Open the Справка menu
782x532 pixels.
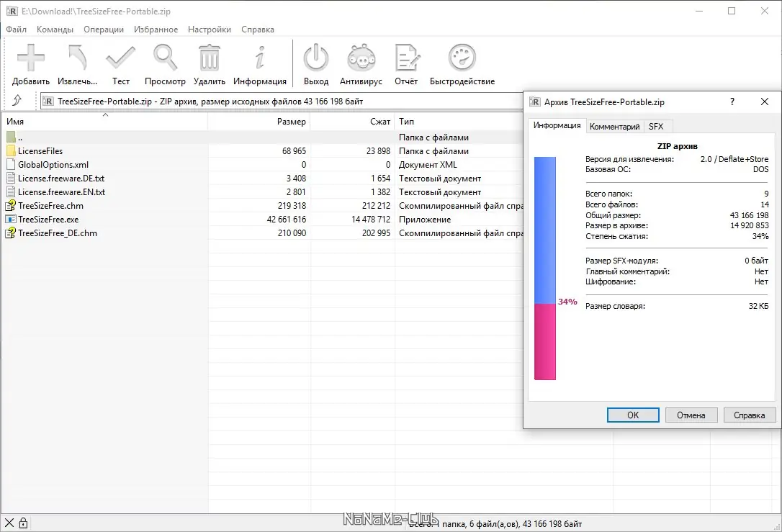click(x=258, y=30)
